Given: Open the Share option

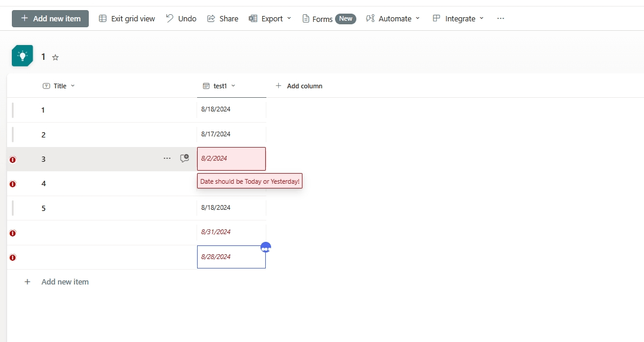Looking at the screenshot, I should [x=223, y=18].
